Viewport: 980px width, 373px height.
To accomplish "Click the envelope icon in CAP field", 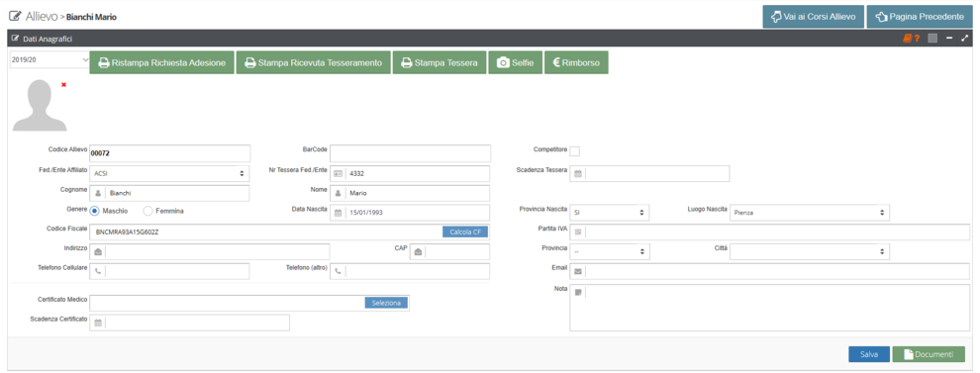I will point(418,251).
